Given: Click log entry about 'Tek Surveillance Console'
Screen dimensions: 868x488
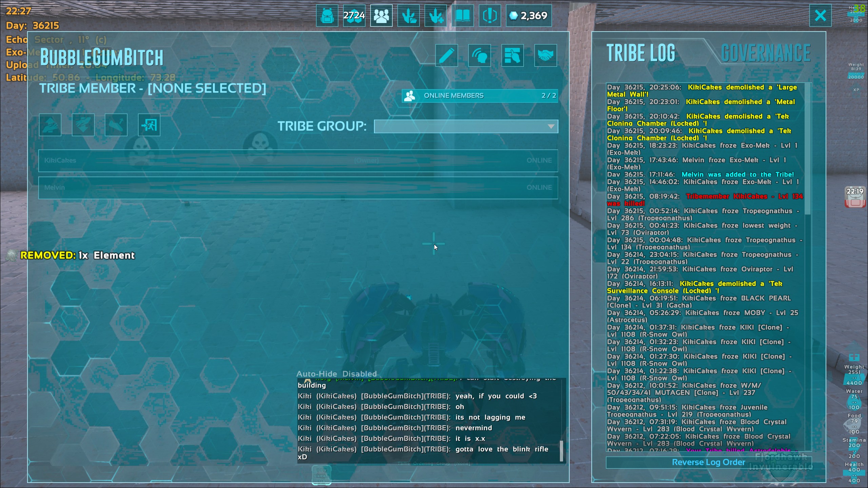Looking at the screenshot, I should coord(695,287).
